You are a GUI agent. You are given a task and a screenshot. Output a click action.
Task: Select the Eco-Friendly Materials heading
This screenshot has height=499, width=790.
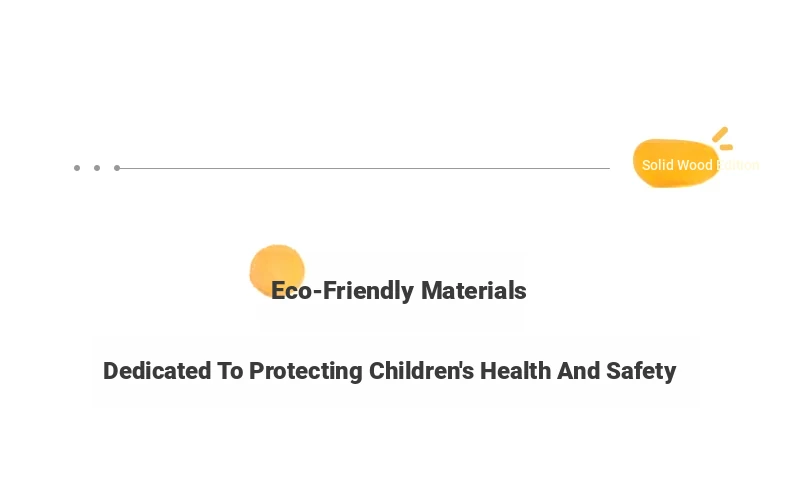pos(399,291)
